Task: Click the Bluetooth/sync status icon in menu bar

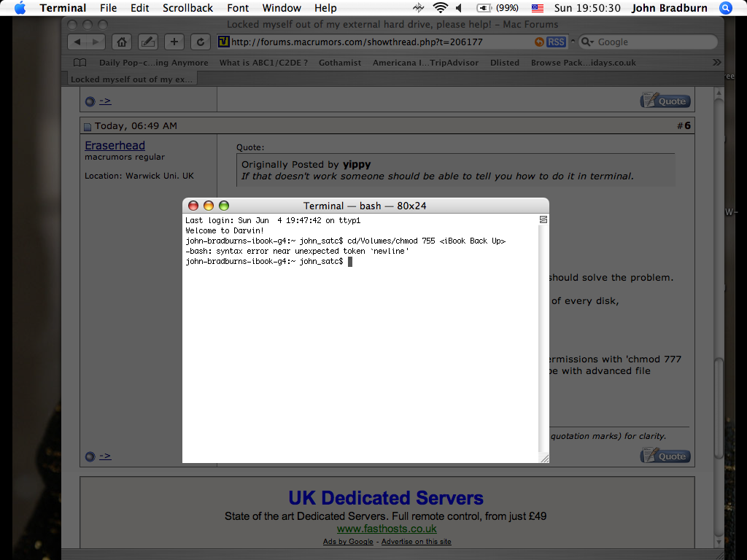Action: [x=418, y=7]
